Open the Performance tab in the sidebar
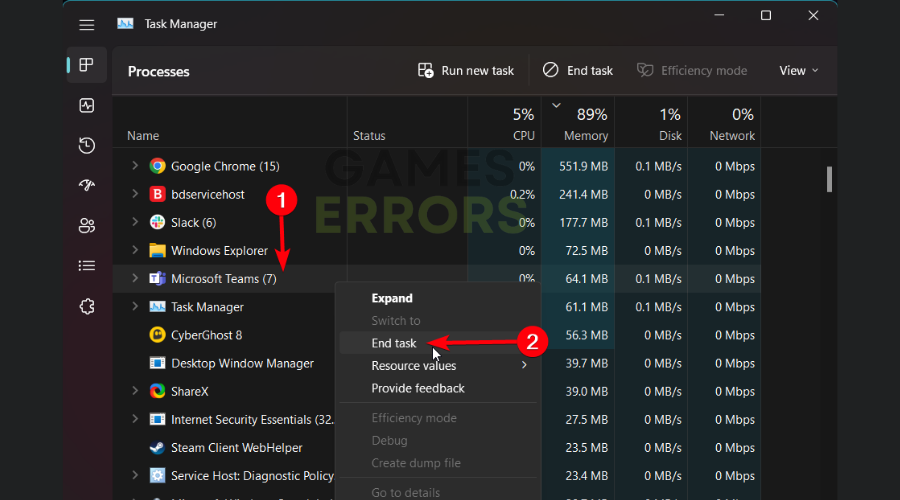The height and width of the screenshot is (500, 900). (x=87, y=105)
